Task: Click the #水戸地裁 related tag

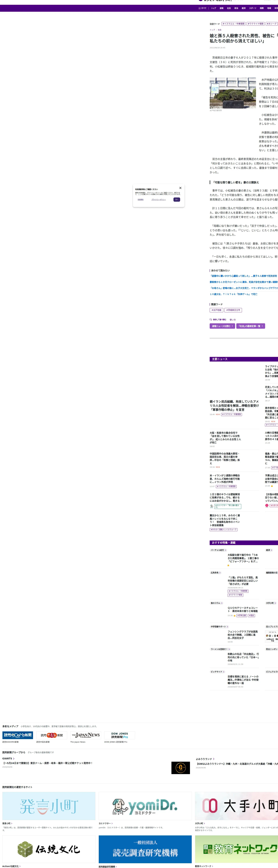Action: 216,310
